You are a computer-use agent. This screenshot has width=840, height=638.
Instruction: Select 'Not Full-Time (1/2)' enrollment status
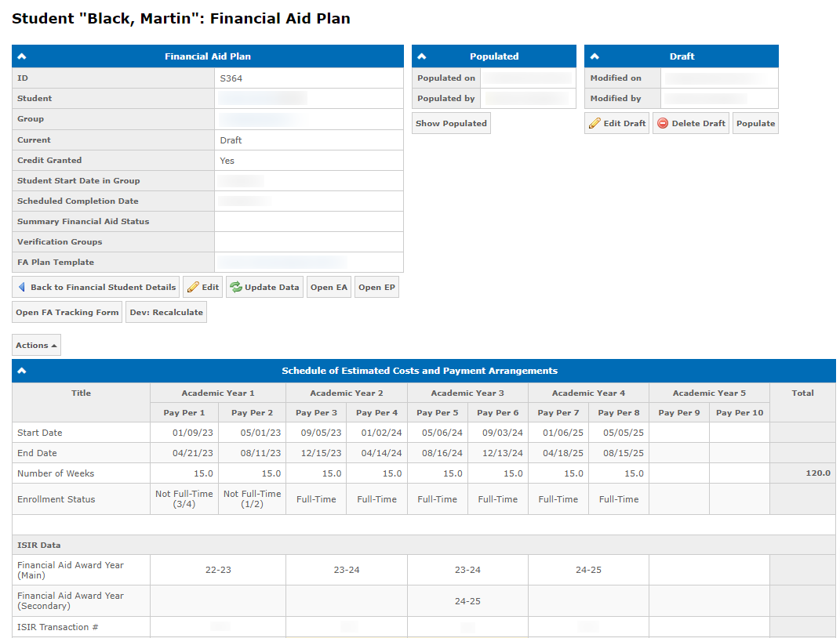click(x=253, y=498)
